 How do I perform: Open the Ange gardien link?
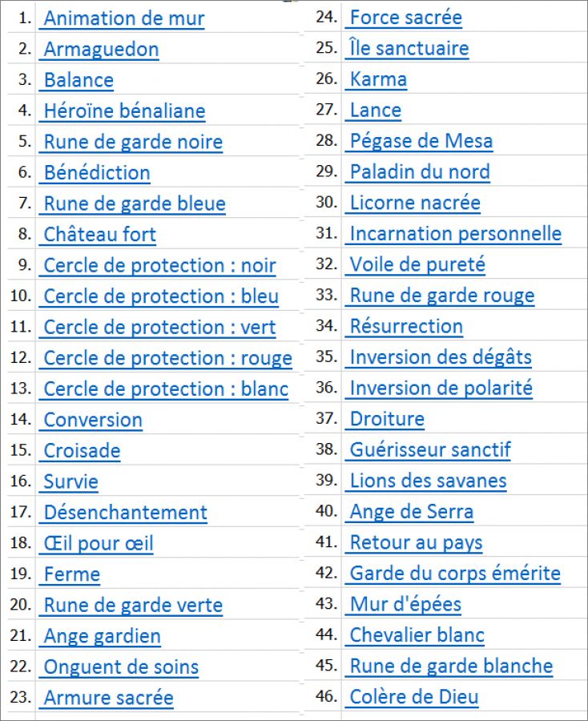(102, 637)
